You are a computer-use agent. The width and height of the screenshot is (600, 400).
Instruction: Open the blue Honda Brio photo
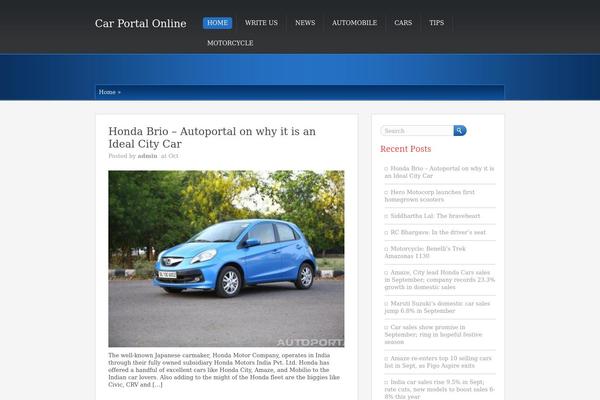(x=226, y=259)
